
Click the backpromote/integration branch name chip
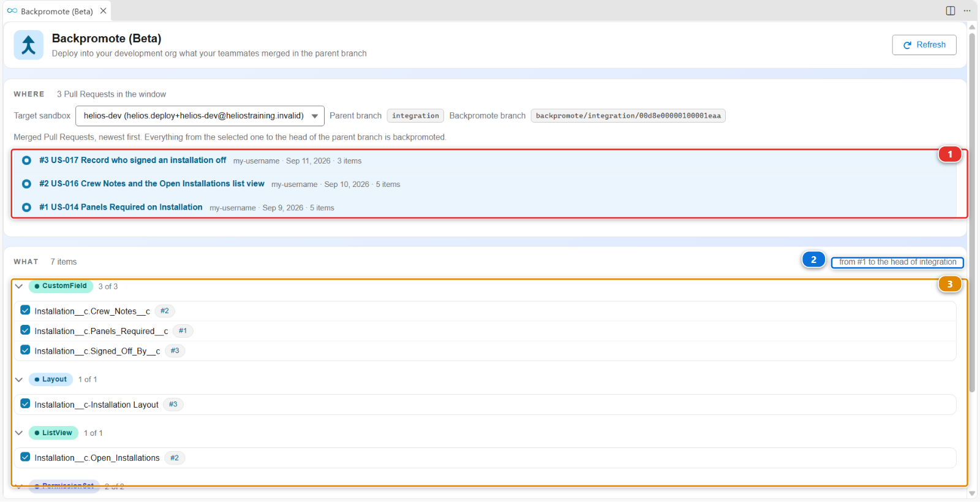pyautogui.click(x=628, y=116)
